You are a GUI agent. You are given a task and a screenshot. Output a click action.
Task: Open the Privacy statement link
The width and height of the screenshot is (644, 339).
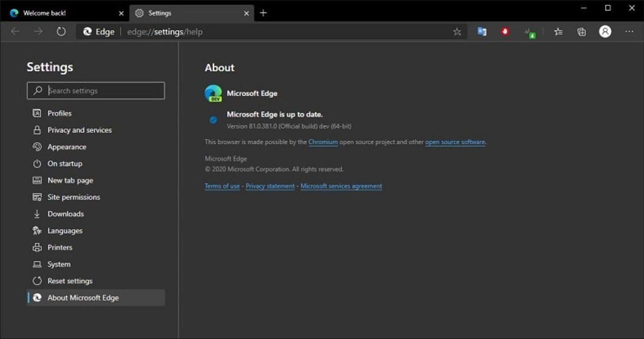[270, 186]
